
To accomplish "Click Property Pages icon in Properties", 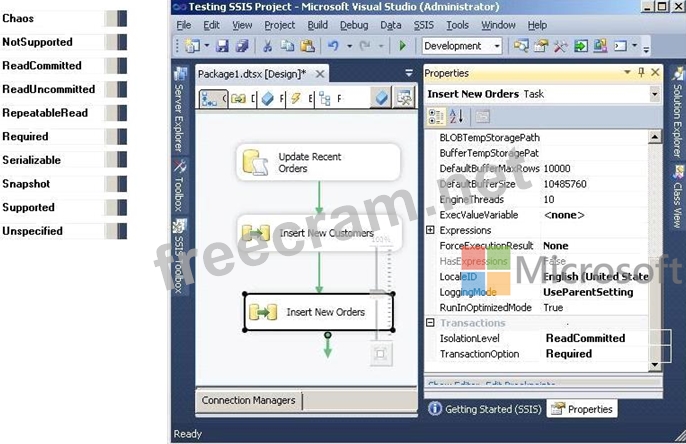I will (x=482, y=117).
